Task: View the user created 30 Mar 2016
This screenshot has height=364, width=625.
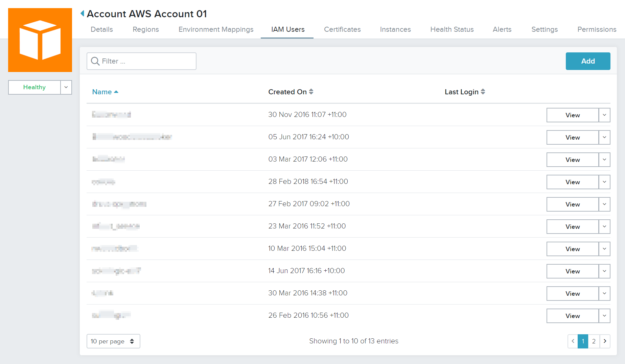Action: (x=573, y=294)
